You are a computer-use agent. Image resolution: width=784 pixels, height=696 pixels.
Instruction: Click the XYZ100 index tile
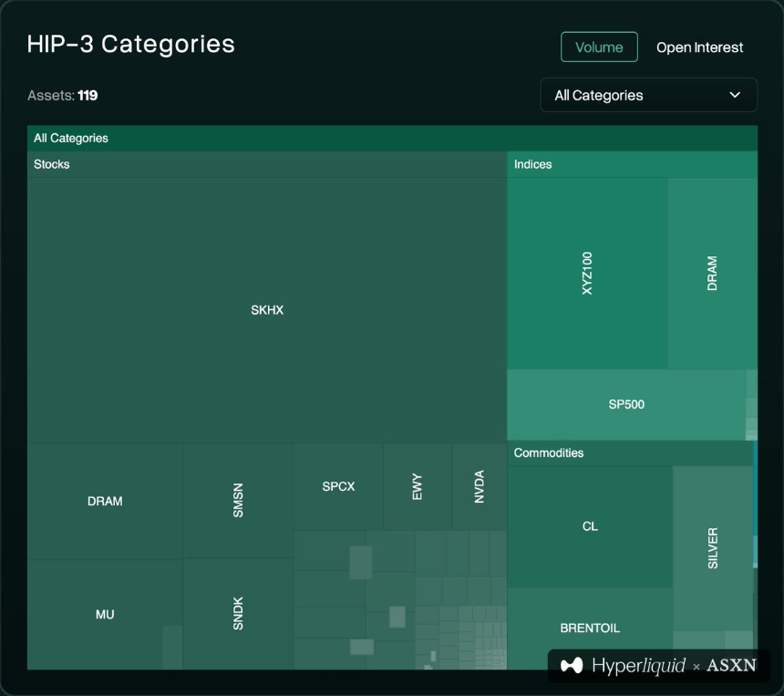(587, 273)
